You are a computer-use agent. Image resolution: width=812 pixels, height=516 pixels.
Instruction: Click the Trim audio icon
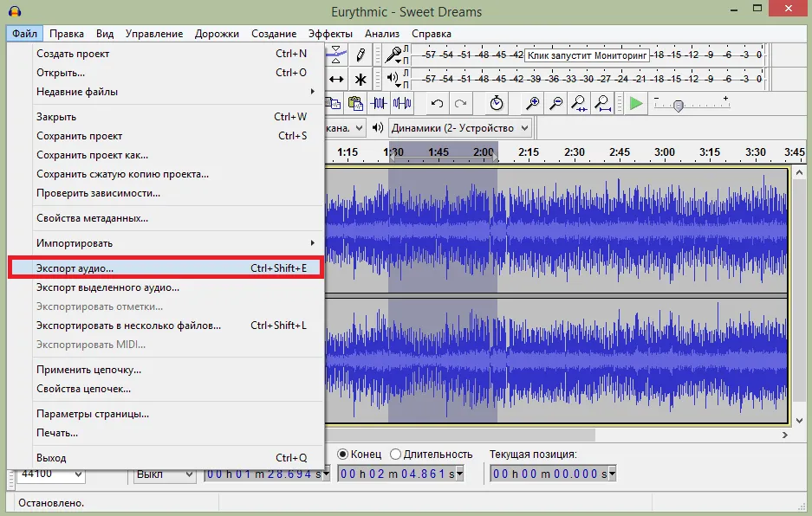point(379,104)
